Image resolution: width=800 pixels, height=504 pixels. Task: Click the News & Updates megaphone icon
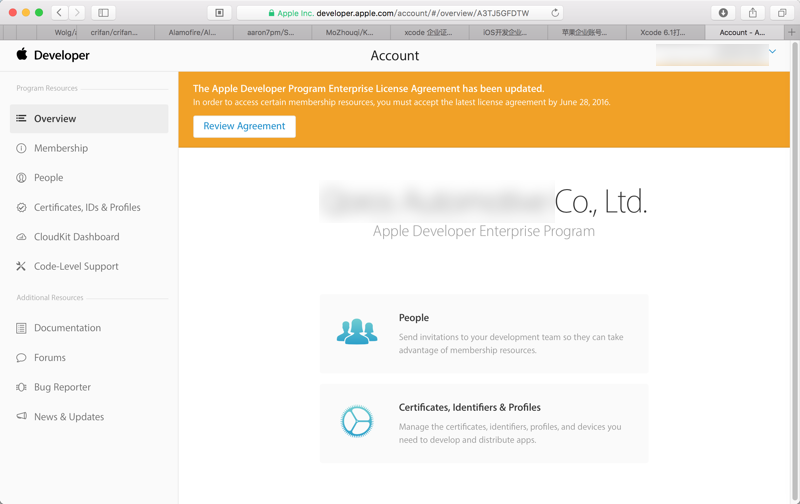click(x=21, y=416)
